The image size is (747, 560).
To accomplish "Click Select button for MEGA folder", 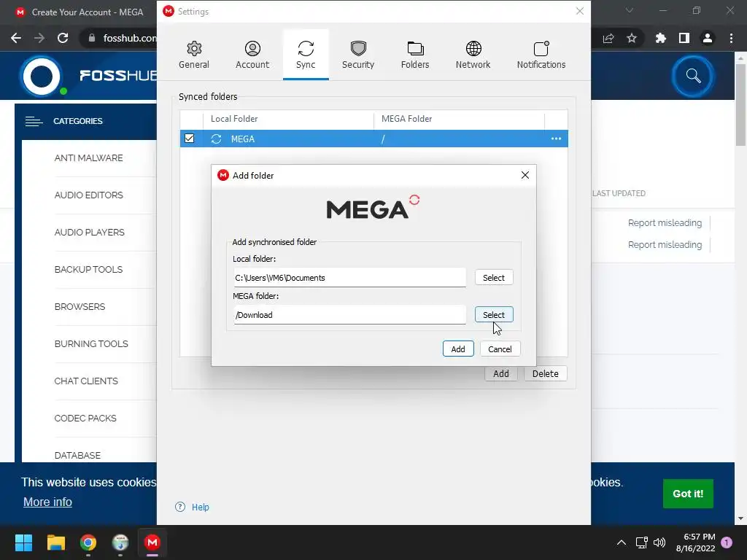I will (x=494, y=315).
